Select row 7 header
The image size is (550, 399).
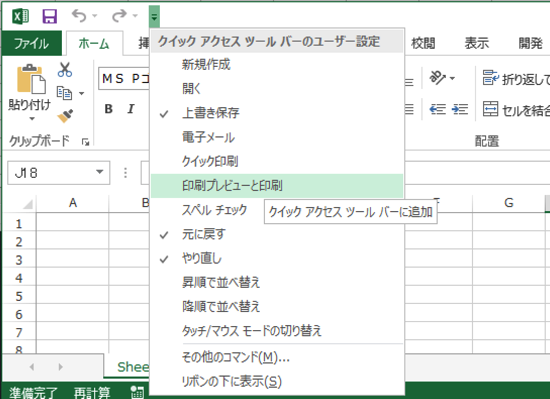point(19,332)
